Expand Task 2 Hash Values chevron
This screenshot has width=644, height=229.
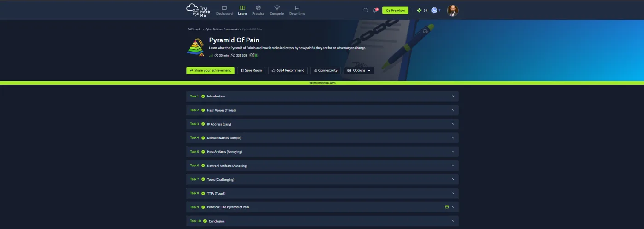tap(453, 110)
